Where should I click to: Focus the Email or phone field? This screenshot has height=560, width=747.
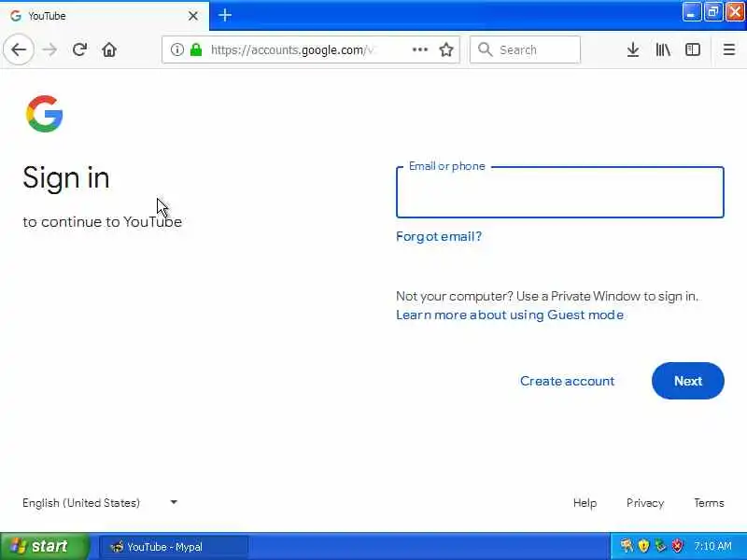pos(559,192)
